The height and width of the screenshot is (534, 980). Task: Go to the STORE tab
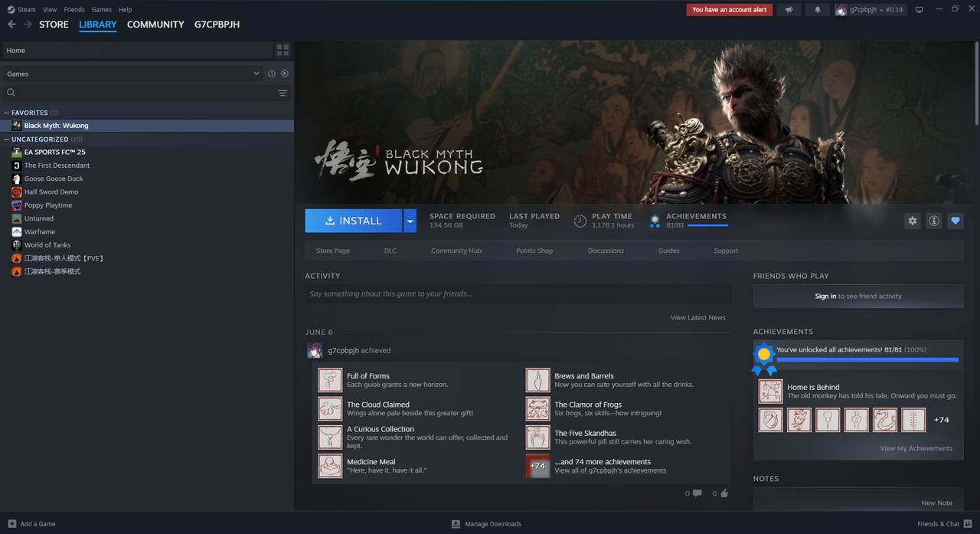(54, 25)
